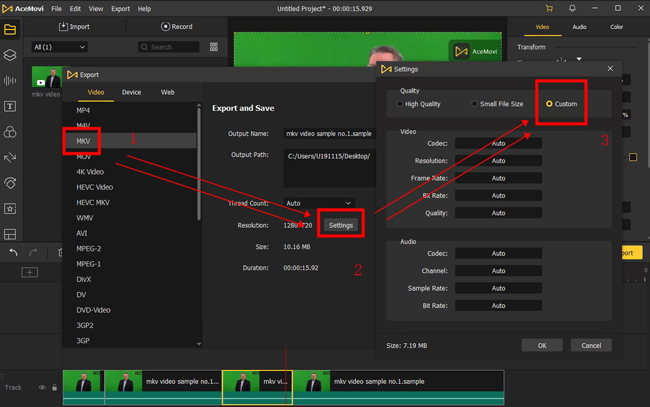
Task: Click the shopping cart icon in title bar
Action: (x=549, y=8)
